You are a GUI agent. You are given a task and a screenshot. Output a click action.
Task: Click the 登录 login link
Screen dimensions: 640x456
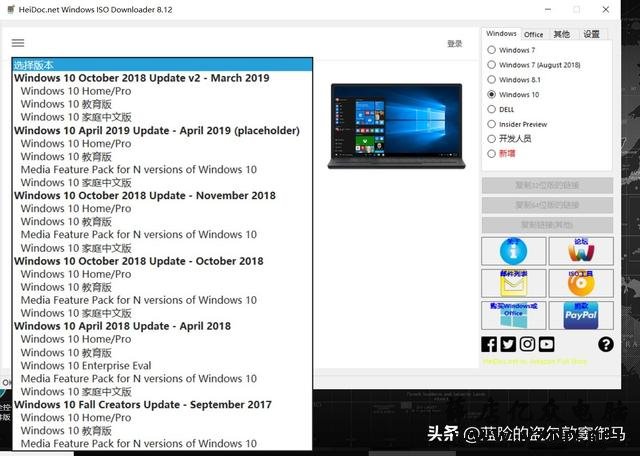coord(455,44)
